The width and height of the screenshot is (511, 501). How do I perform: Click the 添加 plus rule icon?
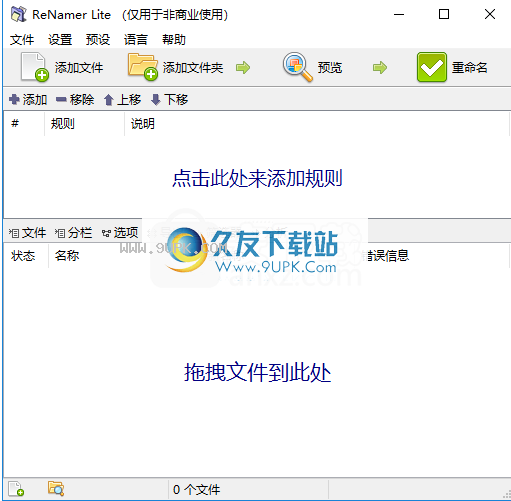point(14,99)
